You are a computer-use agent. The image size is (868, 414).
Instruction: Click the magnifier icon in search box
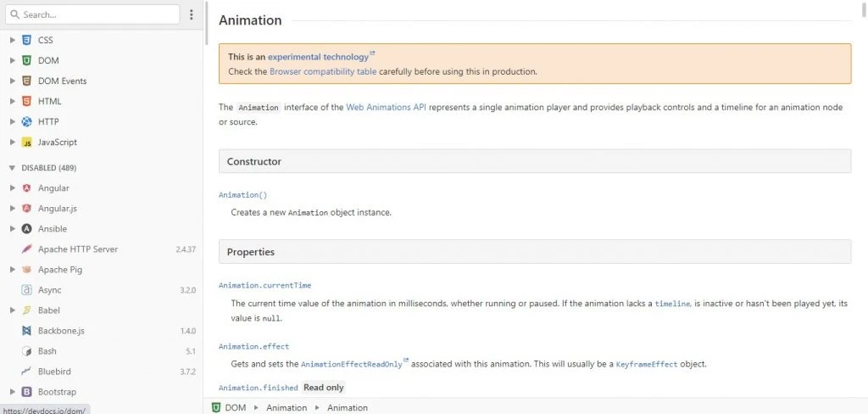pyautogui.click(x=15, y=14)
